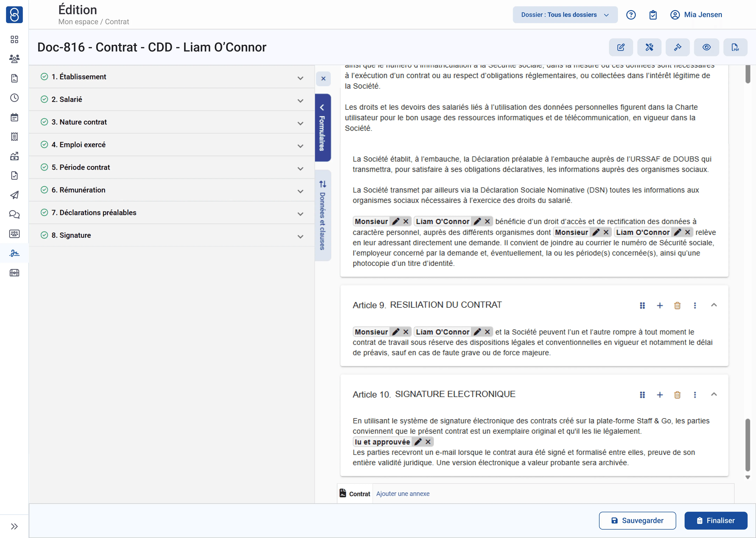Expand the 5. Période contrat section

coord(172,167)
